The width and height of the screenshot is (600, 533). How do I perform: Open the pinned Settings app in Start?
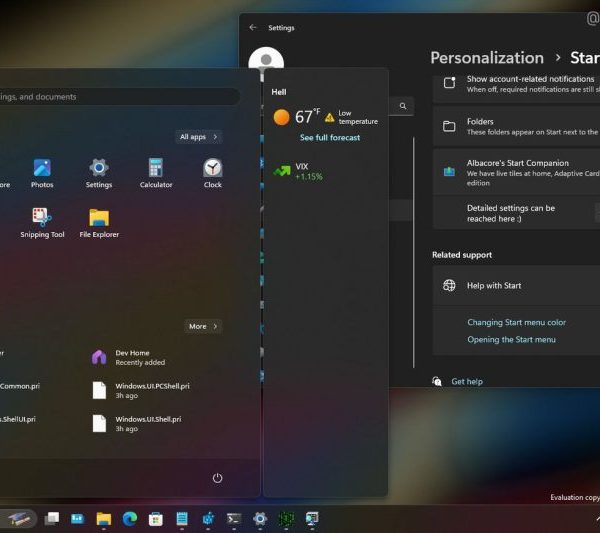coord(99,173)
